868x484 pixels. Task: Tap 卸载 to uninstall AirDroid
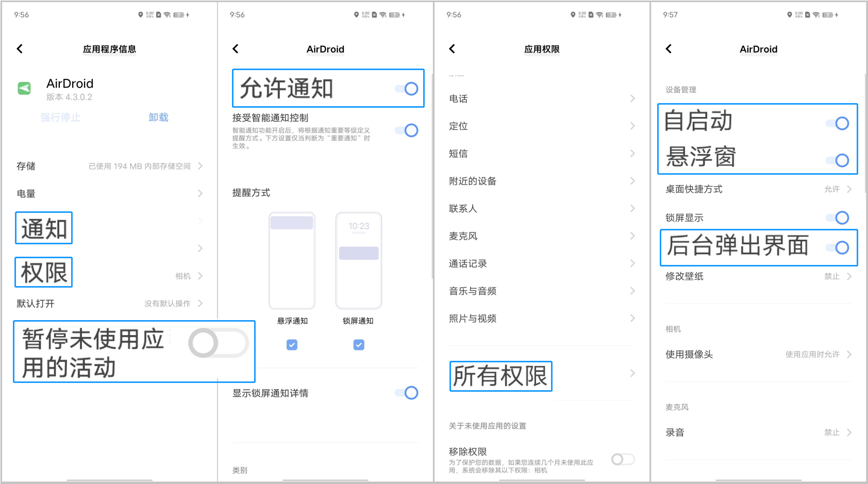click(158, 118)
